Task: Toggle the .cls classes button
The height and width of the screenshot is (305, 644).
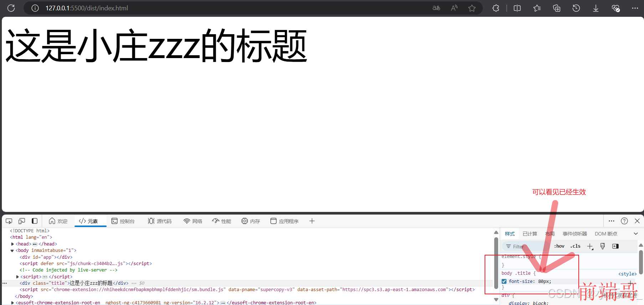Action: (x=575, y=246)
